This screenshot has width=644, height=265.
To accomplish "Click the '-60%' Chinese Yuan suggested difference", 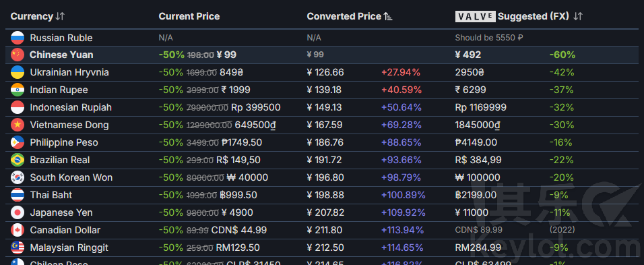I will [562, 55].
